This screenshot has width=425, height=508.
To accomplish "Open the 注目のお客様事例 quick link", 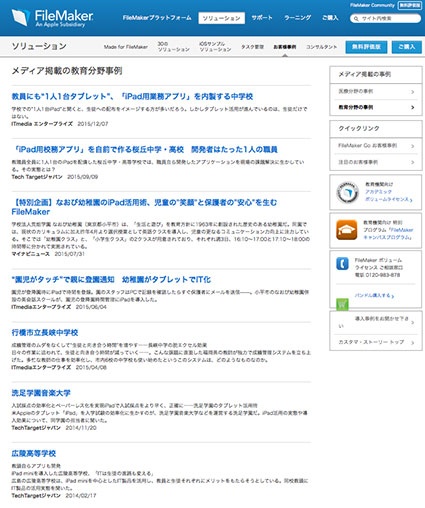I will click(358, 162).
